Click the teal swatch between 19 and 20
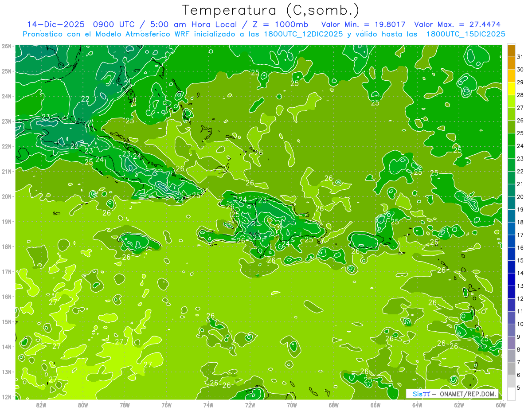The height and width of the screenshot is (411, 532). point(511,203)
